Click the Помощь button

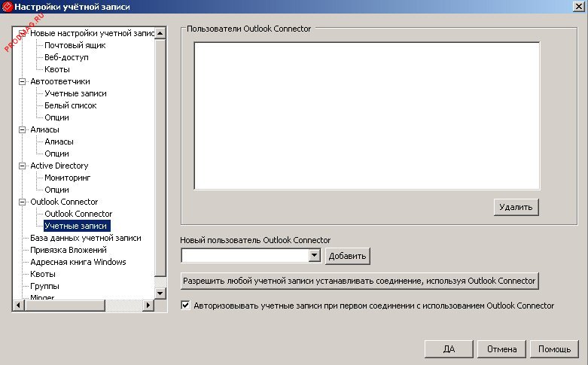(x=554, y=349)
